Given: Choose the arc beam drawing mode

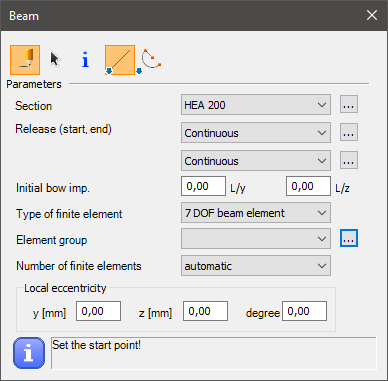Looking at the screenshot, I should pyautogui.click(x=151, y=59).
